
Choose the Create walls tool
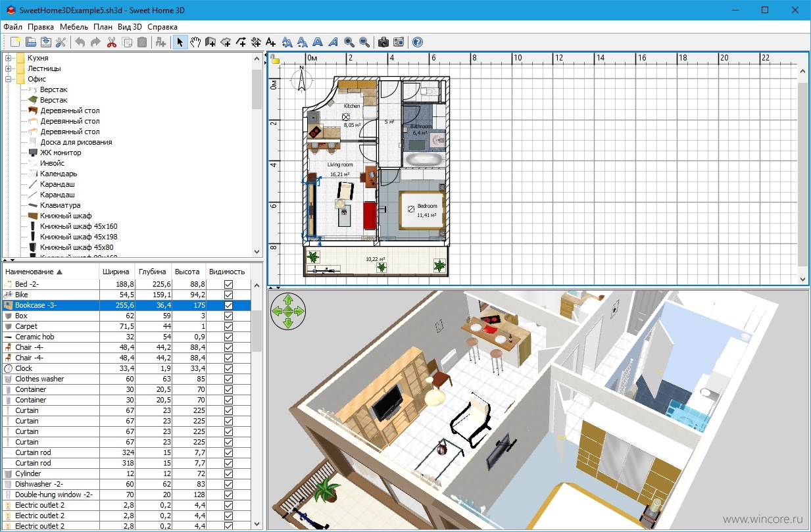pyautogui.click(x=210, y=42)
